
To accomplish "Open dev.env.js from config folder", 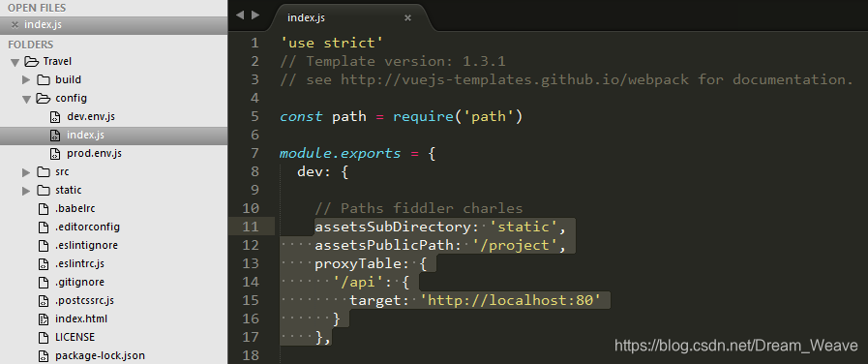I will click(91, 117).
